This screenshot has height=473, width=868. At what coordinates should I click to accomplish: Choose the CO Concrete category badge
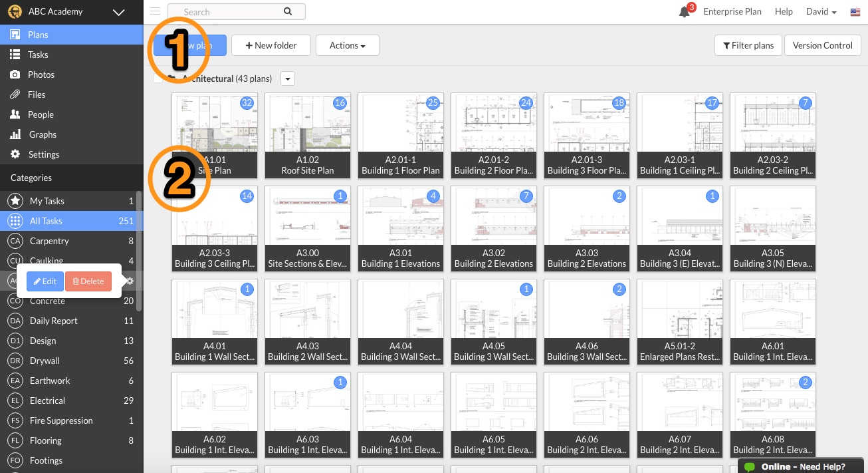tap(15, 301)
